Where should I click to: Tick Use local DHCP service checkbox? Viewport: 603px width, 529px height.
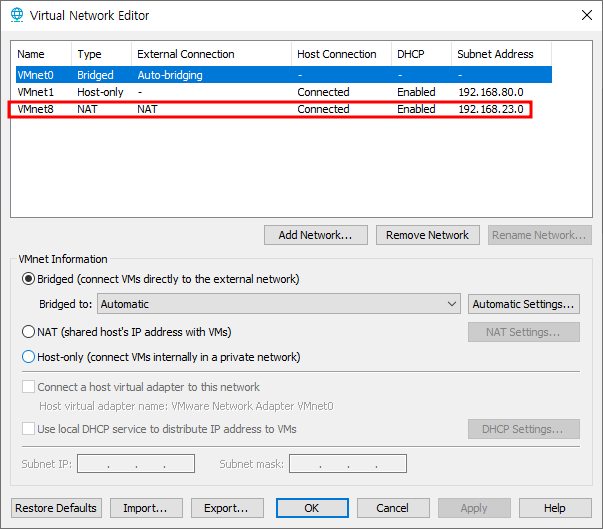[28, 428]
